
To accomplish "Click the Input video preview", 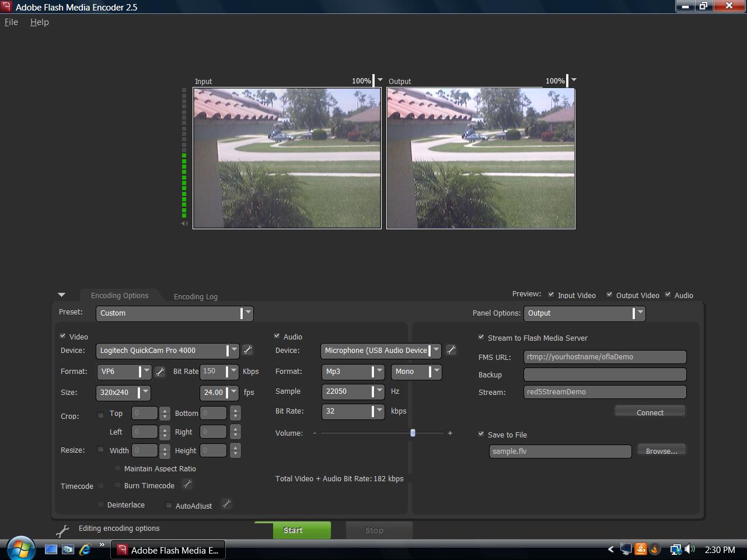I will (x=287, y=158).
